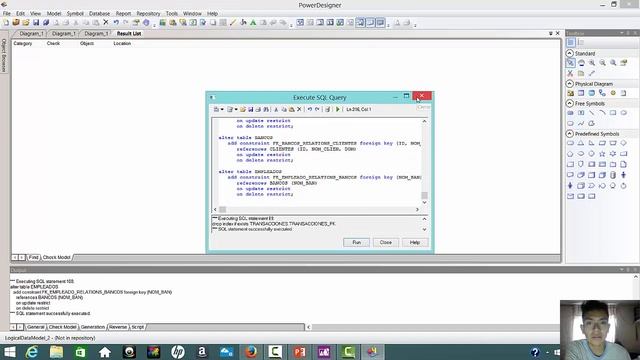Screen dimensions: 640x360
Task: Choose the star predefined symbol
Action: [x=602, y=153]
